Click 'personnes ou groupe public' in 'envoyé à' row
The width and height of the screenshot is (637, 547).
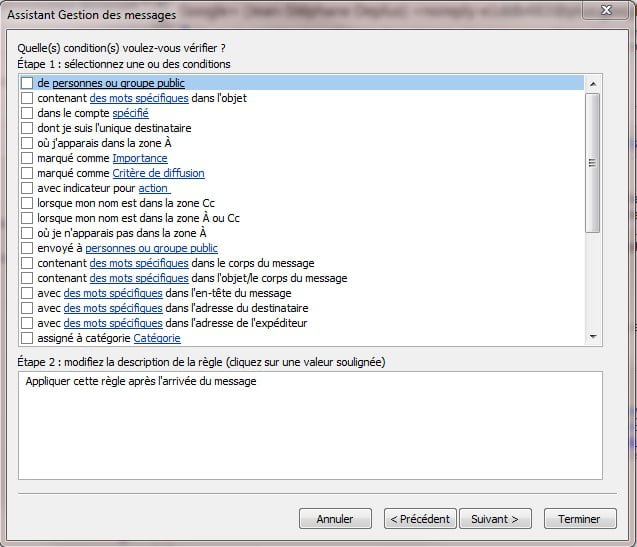click(151, 249)
